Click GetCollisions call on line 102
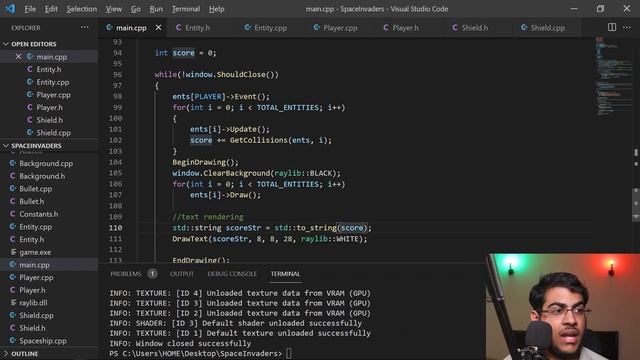Viewport: 640px width, 360px height. 259,140
